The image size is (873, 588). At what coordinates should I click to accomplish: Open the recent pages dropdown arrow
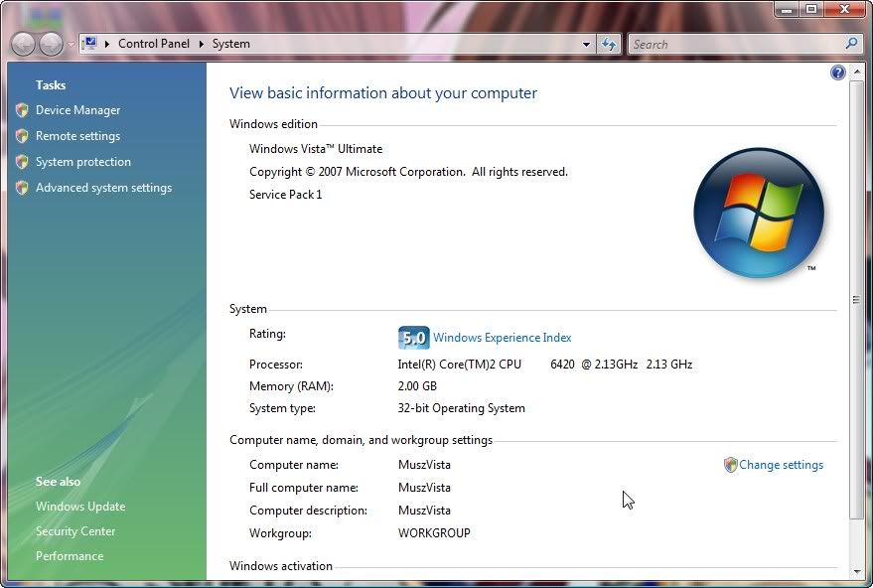click(x=70, y=46)
